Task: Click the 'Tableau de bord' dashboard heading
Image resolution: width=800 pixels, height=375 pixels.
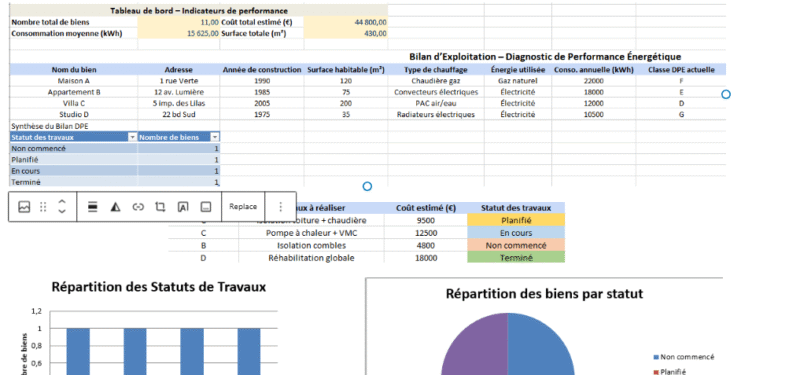Action: coord(198,11)
